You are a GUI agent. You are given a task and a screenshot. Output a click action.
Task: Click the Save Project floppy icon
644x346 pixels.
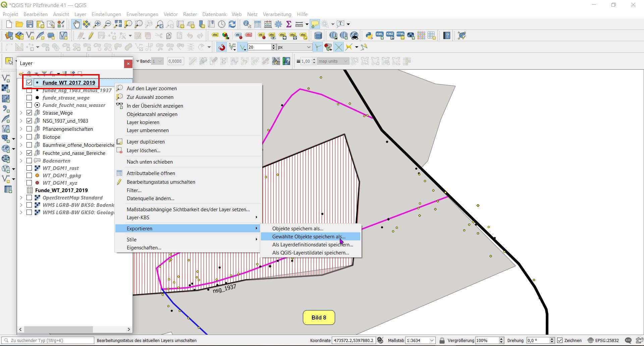coord(30,24)
